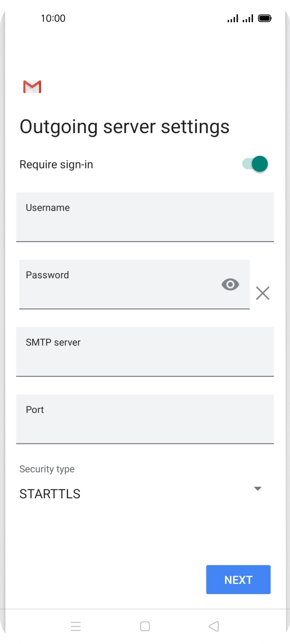
Task: Tap the back arrow in navigation bar
Action: [x=213, y=626]
